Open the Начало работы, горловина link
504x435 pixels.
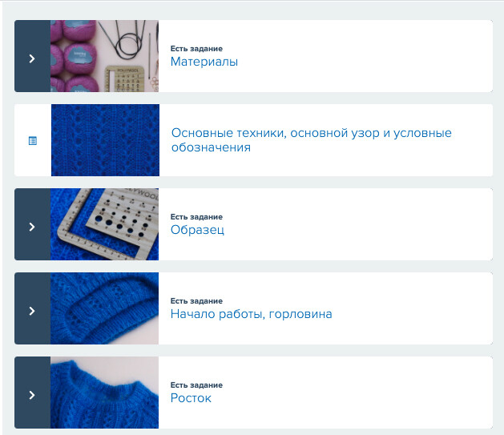click(251, 314)
